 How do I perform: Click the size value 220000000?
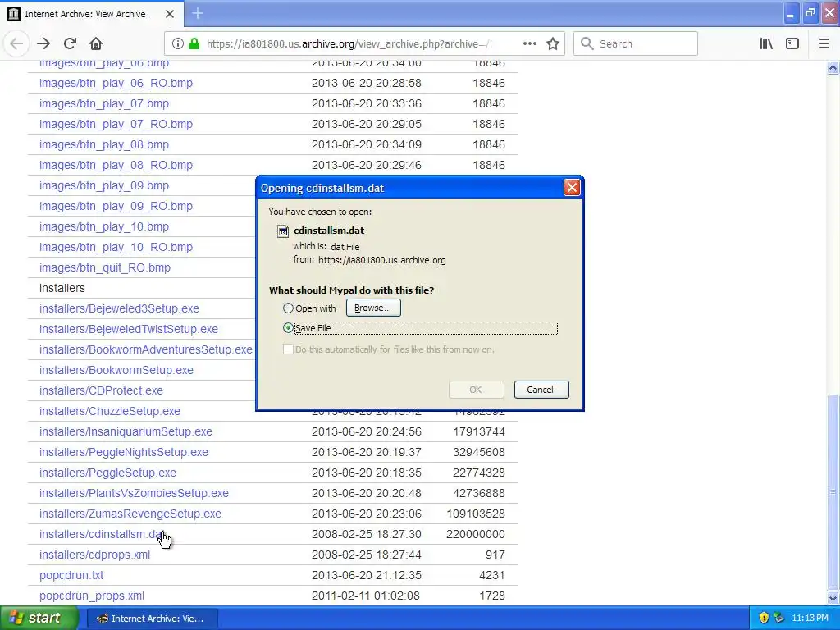point(476,534)
